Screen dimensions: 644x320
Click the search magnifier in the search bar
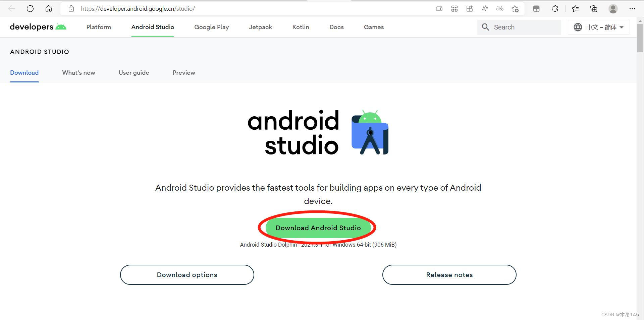(485, 27)
